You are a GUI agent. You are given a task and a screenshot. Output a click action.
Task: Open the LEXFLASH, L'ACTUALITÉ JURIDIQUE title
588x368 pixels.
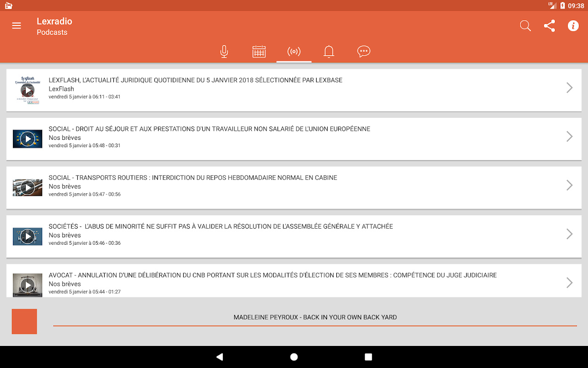[196, 80]
